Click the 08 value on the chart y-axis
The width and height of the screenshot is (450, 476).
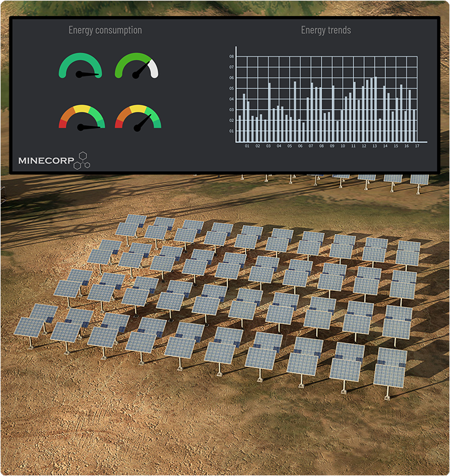point(232,57)
